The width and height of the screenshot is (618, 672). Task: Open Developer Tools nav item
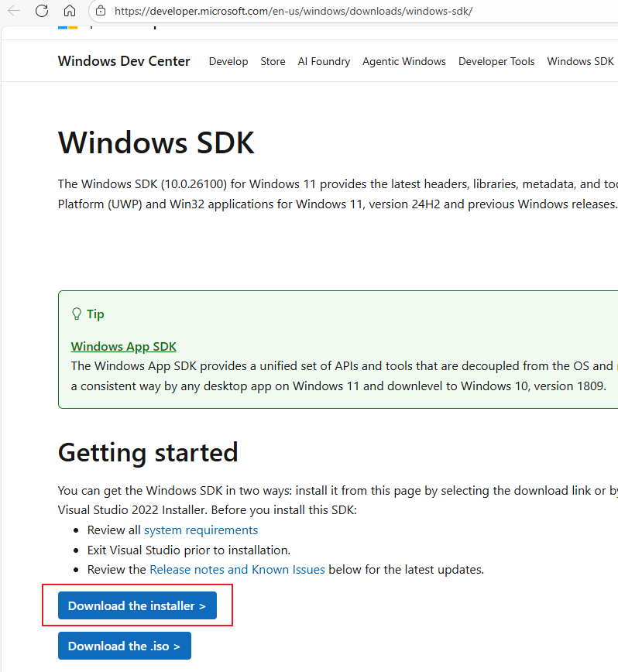pos(496,62)
